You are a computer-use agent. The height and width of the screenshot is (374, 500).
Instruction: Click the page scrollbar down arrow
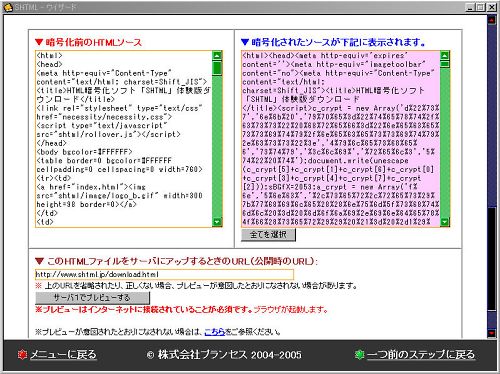coord(492,333)
